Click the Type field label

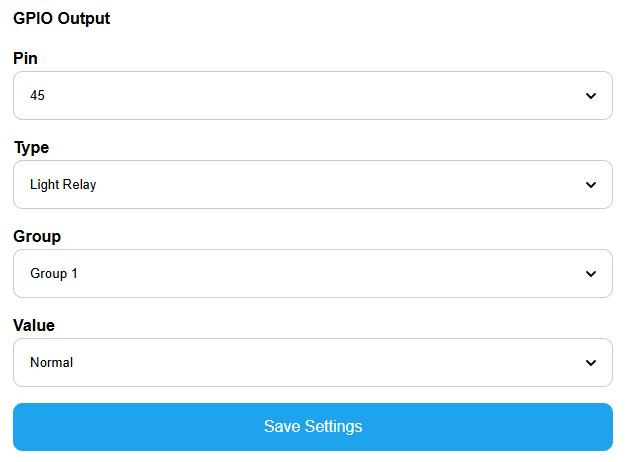[x=31, y=147]
